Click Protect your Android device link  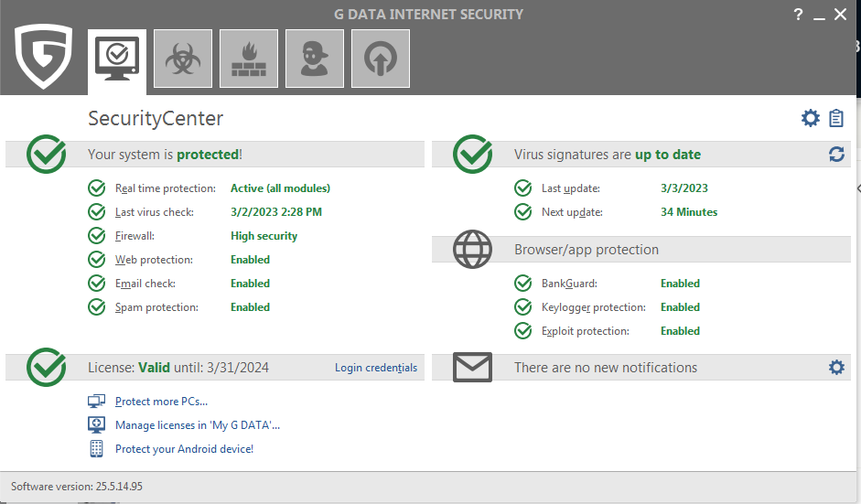[184, 449]
